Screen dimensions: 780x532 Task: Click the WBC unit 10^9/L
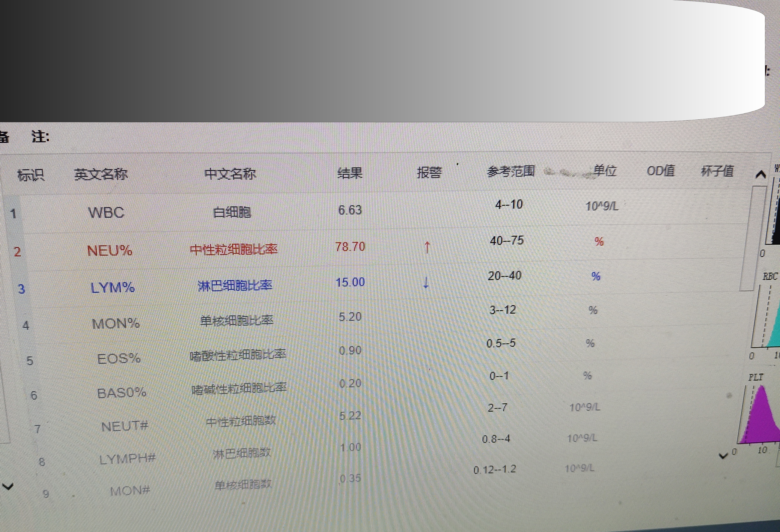click(601, 206)
